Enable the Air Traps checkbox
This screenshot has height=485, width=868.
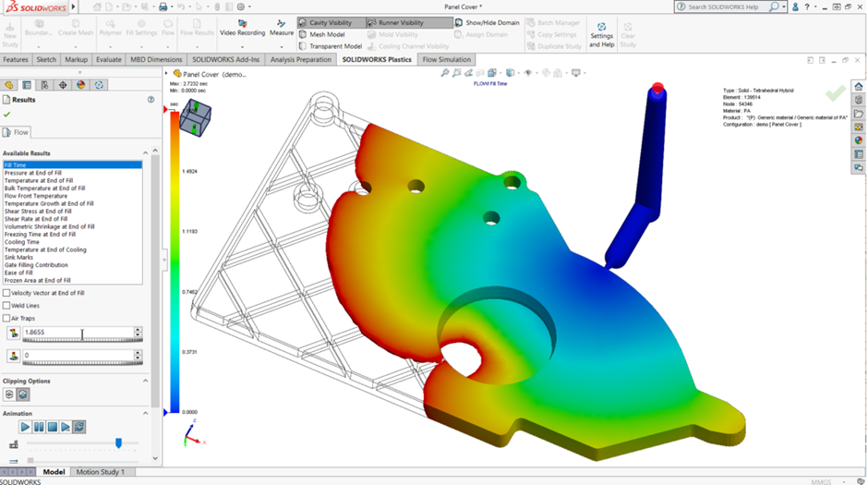(6, 319)
